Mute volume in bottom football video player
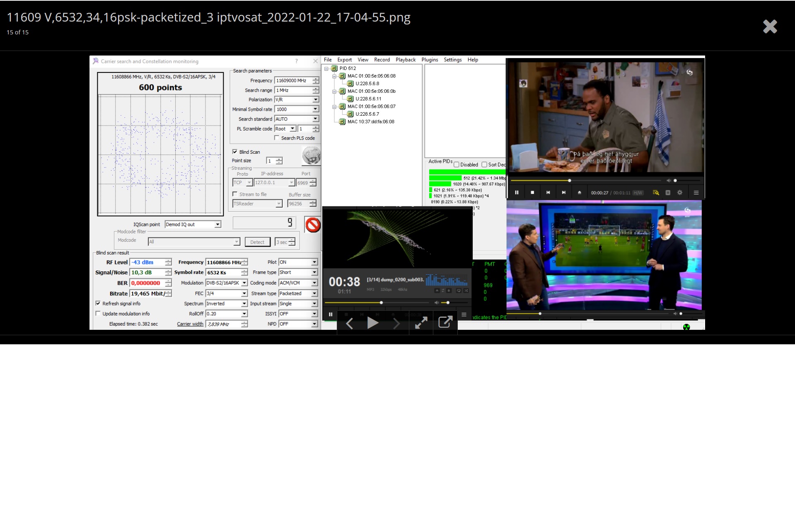The width and height of the screenshot is (795, 532). coord(675,314)
